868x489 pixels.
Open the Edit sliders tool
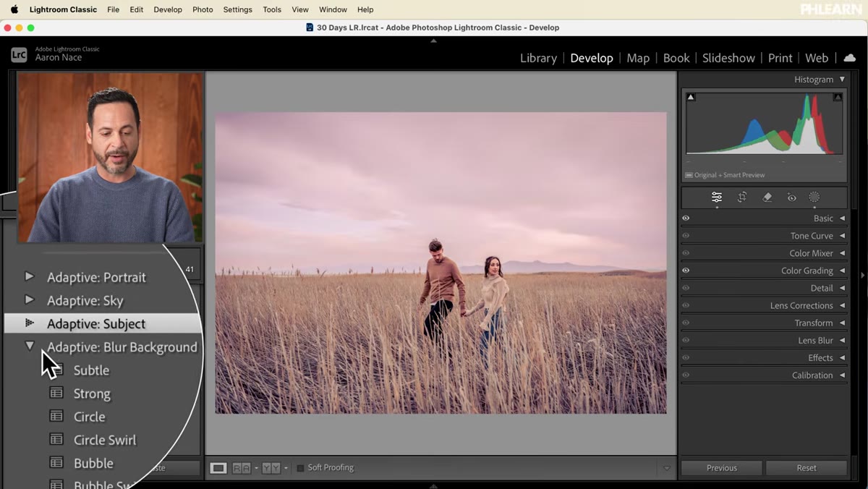click(716, 197)
